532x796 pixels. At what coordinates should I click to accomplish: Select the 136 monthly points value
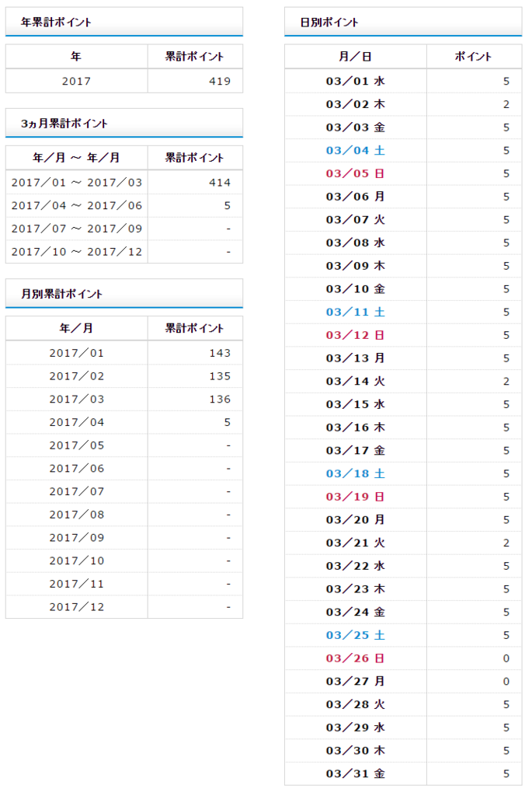click(x=220, y=400)
